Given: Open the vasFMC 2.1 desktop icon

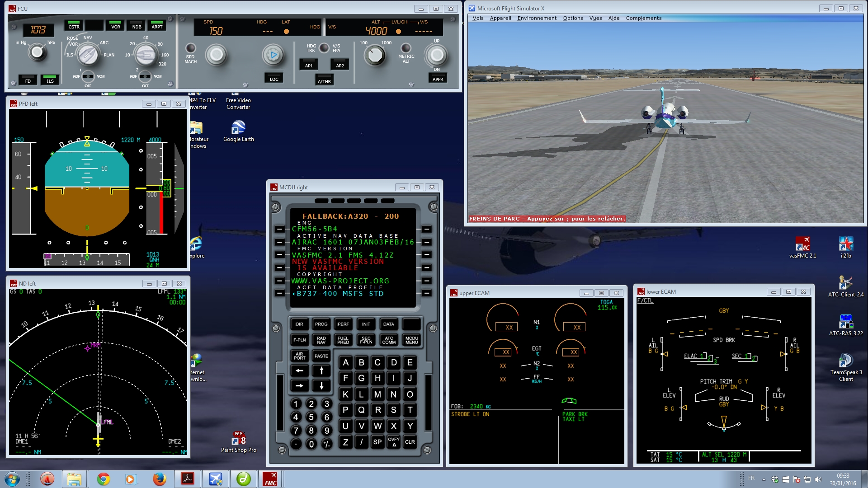Looking at the screenshot, I should pos(802,248).
